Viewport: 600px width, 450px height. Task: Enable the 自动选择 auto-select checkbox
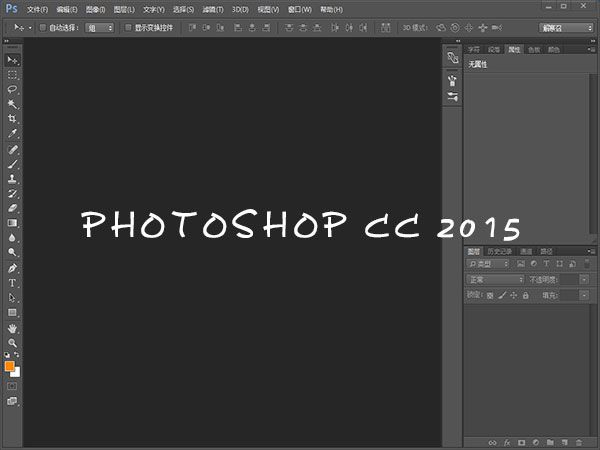[x=43, y=28]
